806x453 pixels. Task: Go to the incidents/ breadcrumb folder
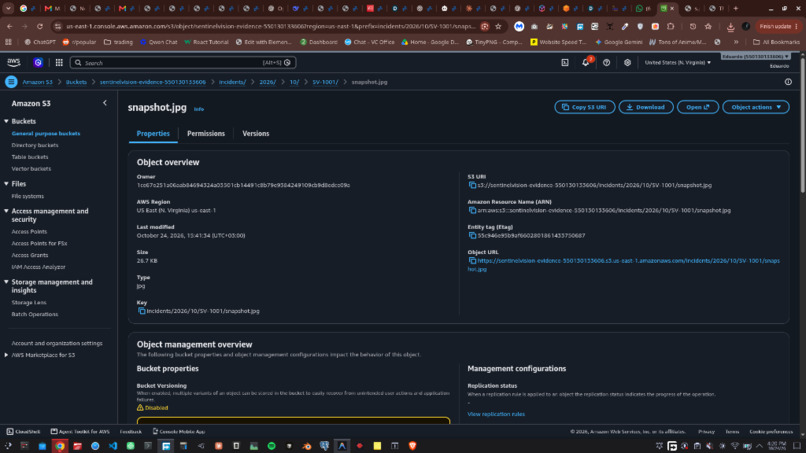click(232, 82)
